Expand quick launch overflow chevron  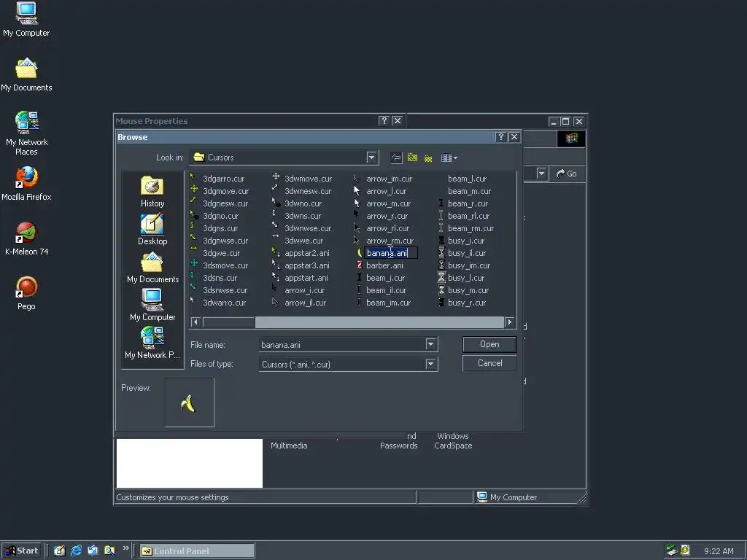pos(125,548)
